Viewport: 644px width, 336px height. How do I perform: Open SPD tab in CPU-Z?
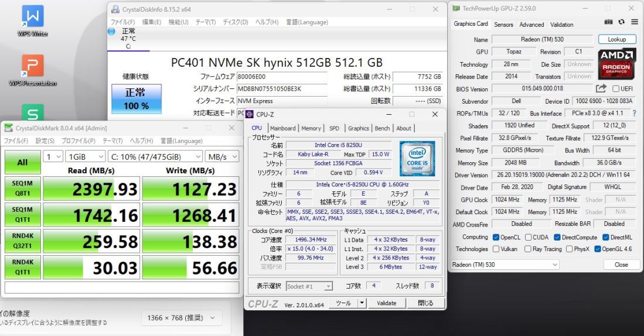pos(335,128)
